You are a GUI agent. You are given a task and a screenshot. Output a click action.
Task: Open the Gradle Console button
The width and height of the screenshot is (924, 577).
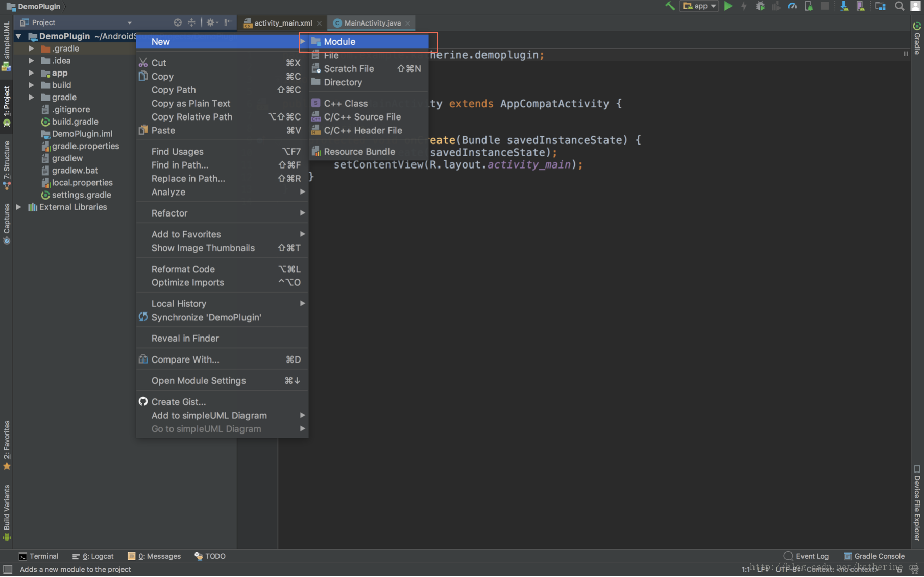(874, 557)
